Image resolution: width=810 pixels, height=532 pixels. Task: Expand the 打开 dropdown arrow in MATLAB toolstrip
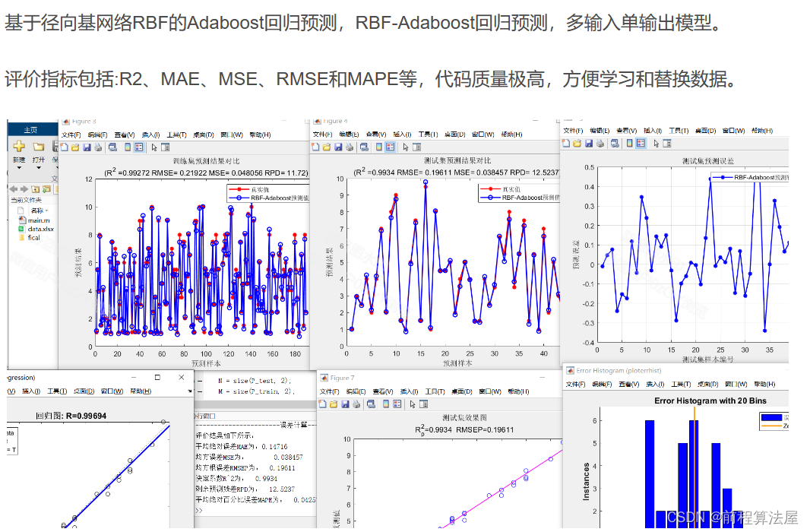(38, 167)
